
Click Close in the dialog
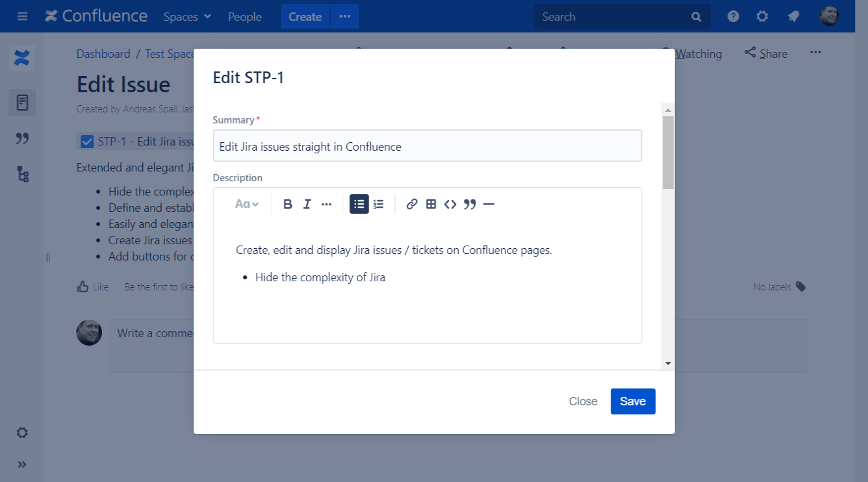(x=583, y=401)
